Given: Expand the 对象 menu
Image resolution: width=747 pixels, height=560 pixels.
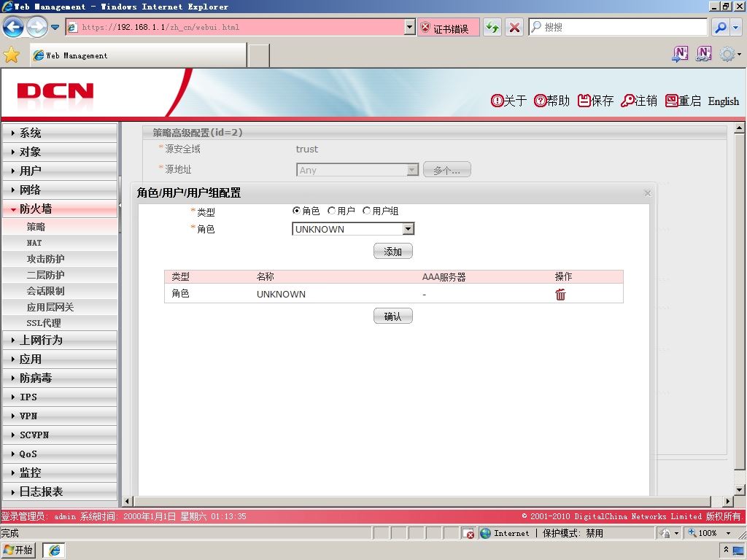Looking at the screenshot, I should tap(60, 152).
